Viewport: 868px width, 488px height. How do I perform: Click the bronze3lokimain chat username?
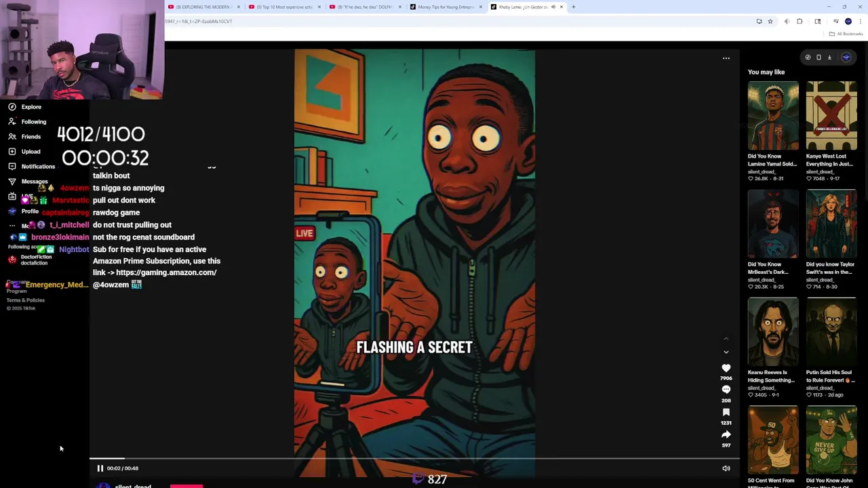coord(60,237)
